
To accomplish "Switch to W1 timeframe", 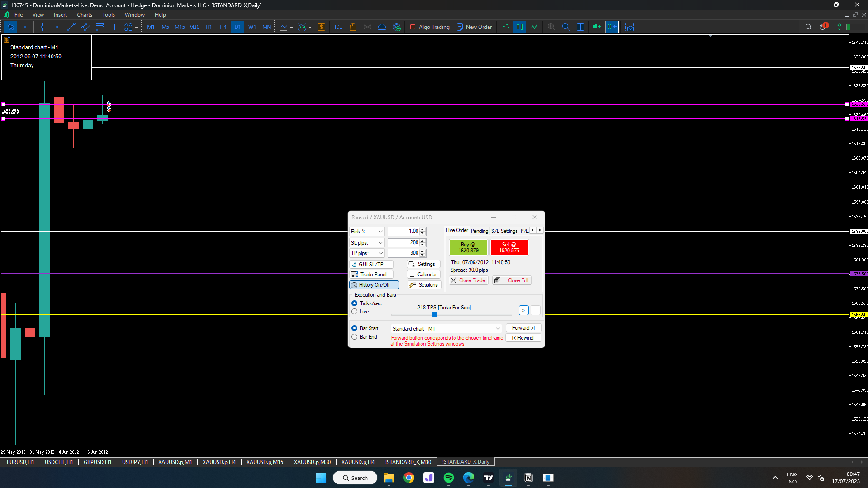I will click(x=252, y=27).
